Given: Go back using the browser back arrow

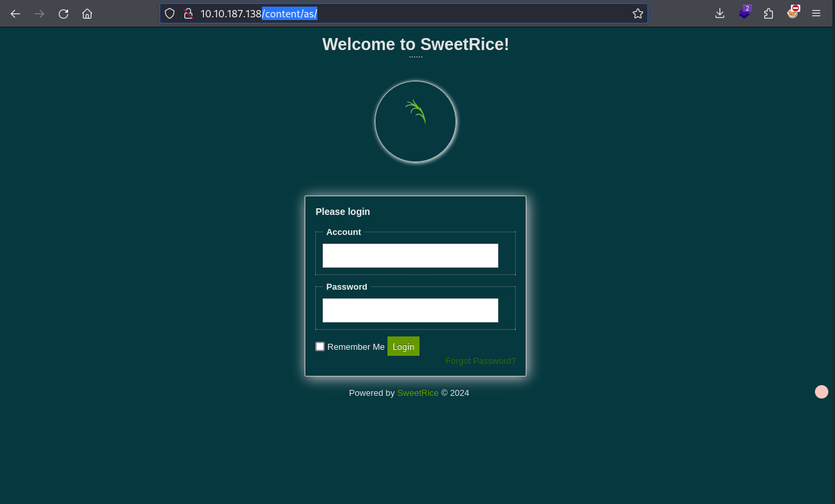Looking at the screenshot, I should (x=15, y=13).
